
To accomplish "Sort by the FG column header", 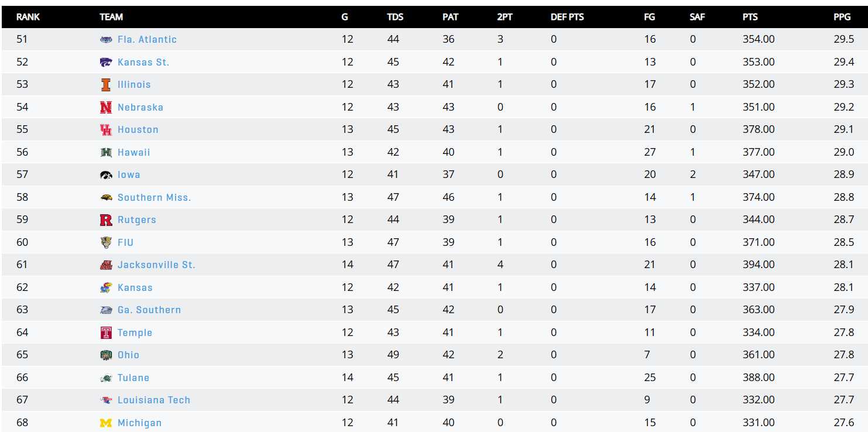I will [x=649, y=17].
